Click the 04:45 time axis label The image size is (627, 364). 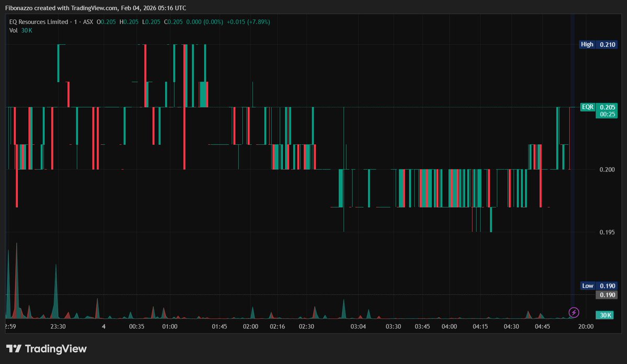coord(542,326)
